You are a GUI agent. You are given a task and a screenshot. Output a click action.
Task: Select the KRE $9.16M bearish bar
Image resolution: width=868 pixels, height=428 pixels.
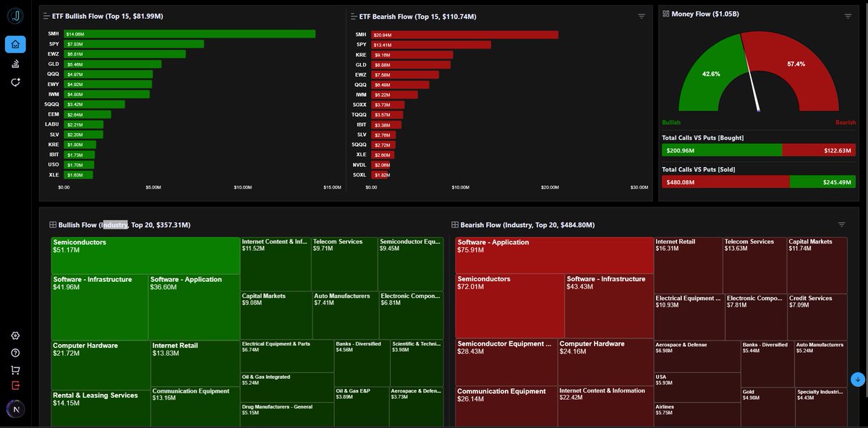412,55
